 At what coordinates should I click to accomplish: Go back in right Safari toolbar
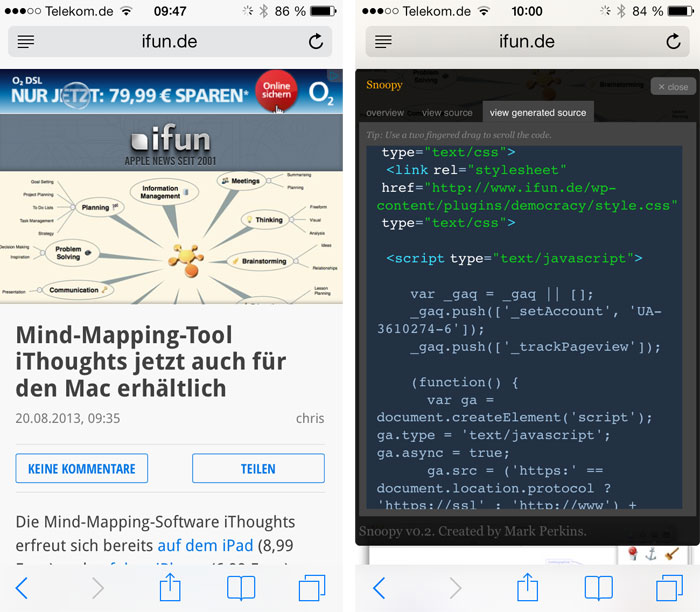click(379, 587)
